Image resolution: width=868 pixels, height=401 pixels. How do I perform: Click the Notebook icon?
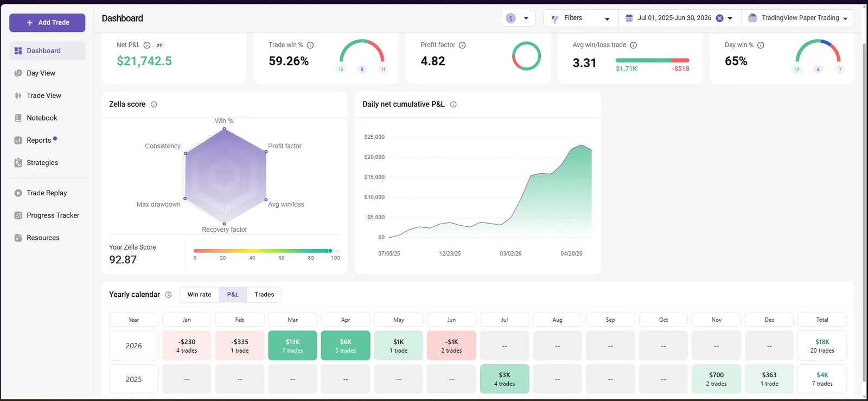point(18,118)
